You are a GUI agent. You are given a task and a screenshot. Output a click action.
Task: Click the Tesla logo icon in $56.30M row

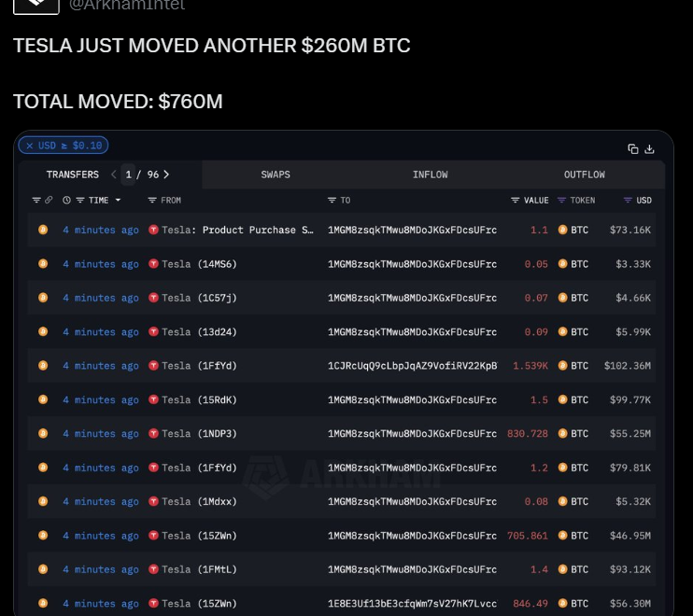tap(153, 603)
